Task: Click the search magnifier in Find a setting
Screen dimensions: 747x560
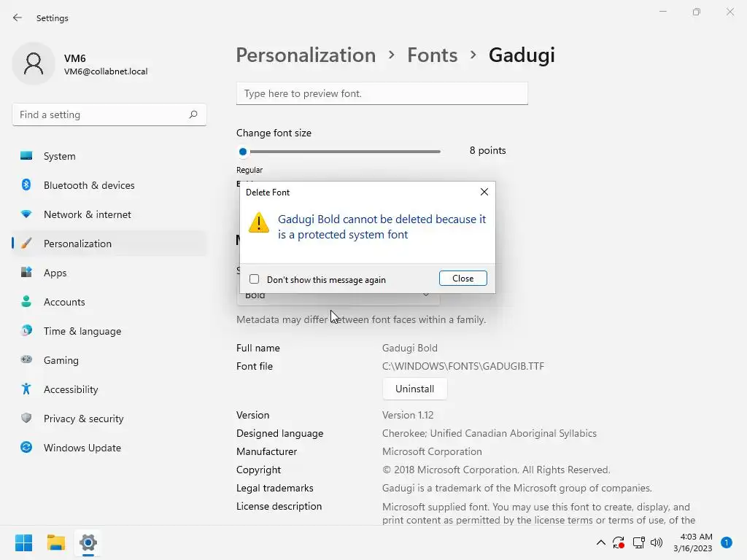Action: click(x=193, y=114)
